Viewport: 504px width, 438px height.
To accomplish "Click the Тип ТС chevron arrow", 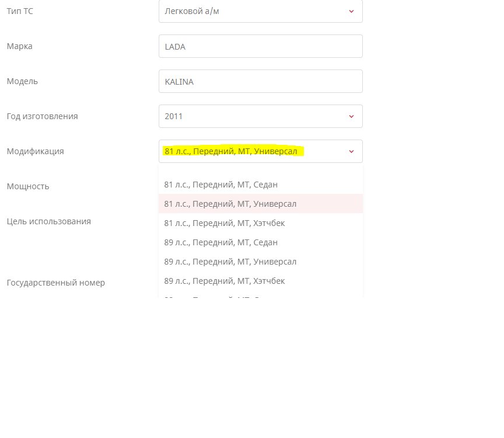I will coord(351,11).
